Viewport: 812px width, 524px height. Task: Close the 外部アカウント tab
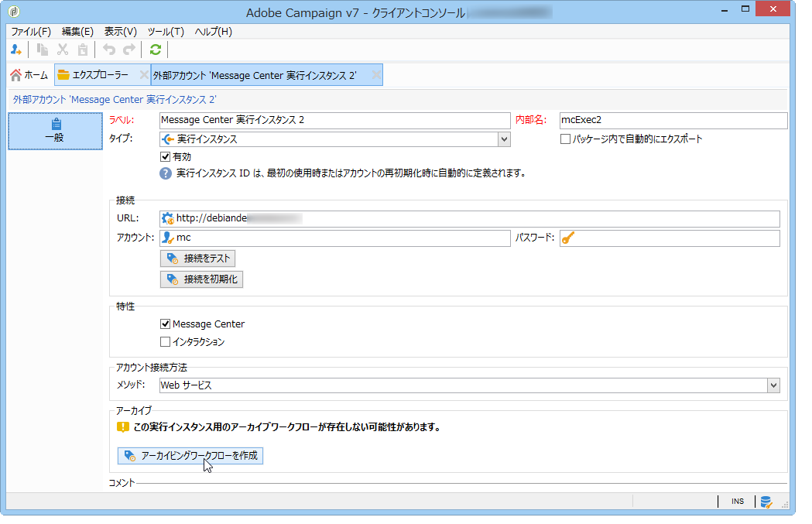tap(376, 75)
